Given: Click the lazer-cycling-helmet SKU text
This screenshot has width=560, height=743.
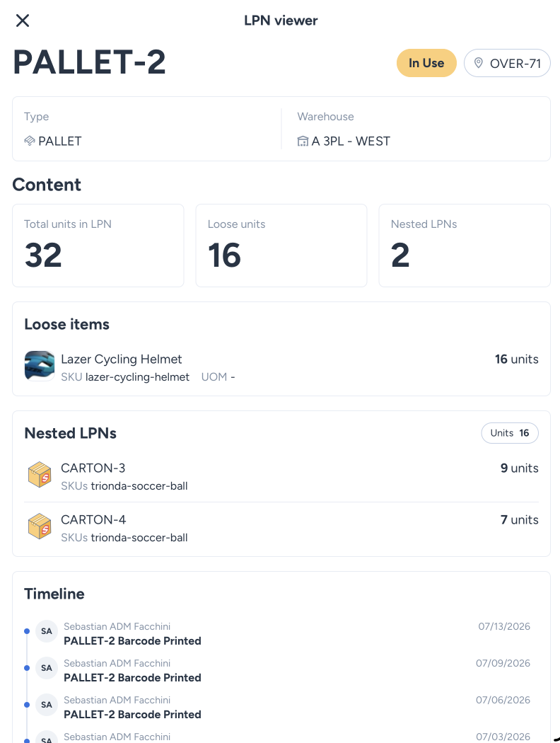Looking at the screenshot, I should 137,377.
